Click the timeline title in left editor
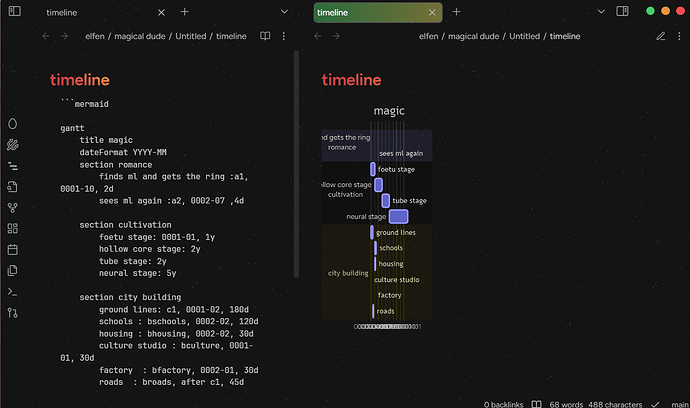The image size is (690, 408). [x=80, y=80]
